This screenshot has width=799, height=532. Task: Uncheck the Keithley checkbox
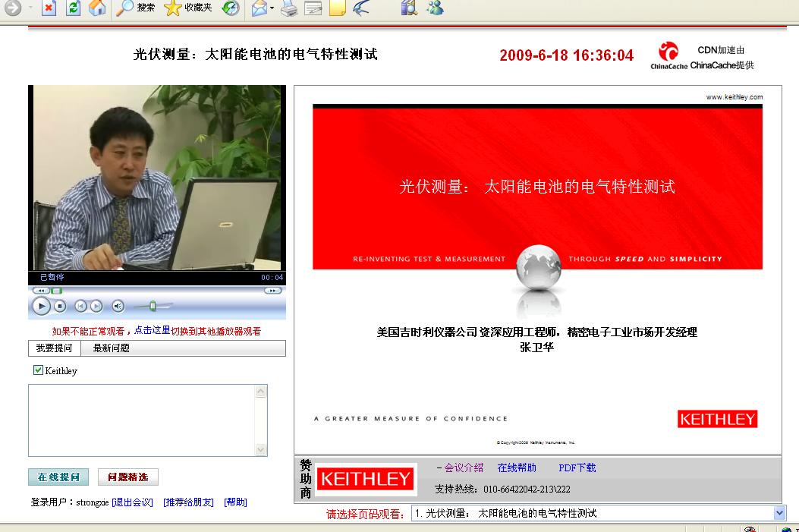click(38, 370)
